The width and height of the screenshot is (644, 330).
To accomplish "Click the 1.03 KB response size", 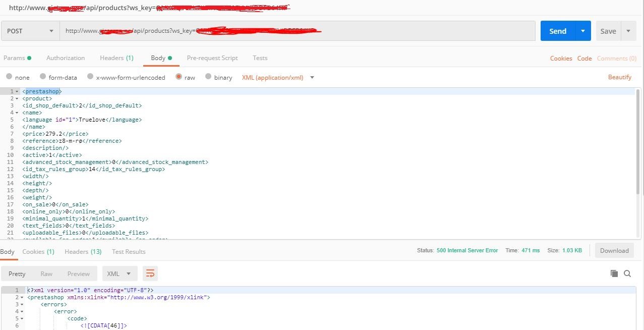I will pyautogui.click(x=571, y=250).
